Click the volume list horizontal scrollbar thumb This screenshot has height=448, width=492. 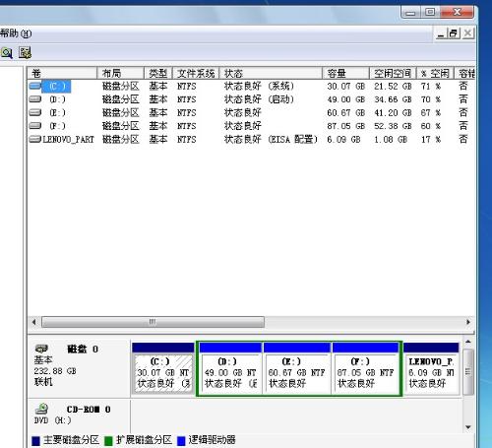(x=153, y=322)
